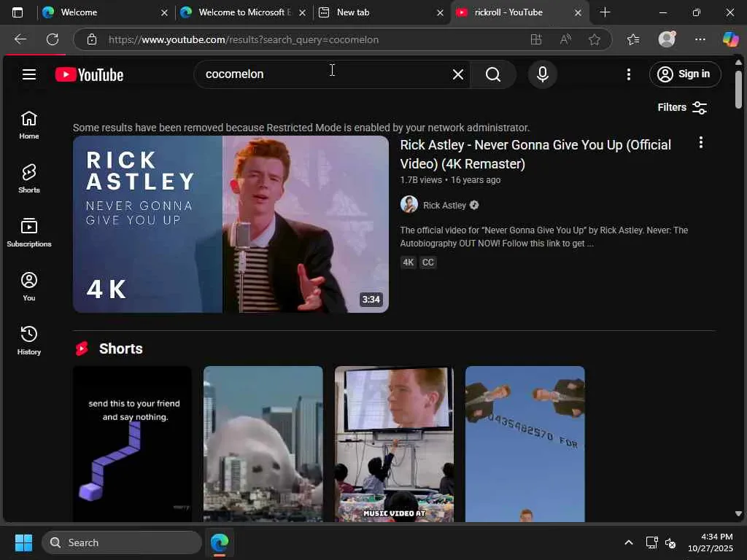Screen dimensions: 747x560
Task: Go to Home in sidebar
Action: 29,125
